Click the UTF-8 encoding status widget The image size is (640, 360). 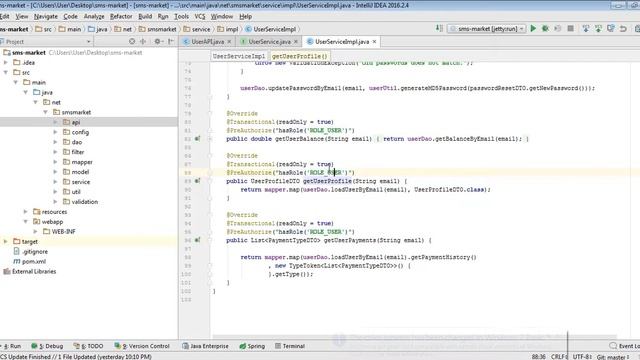click(582, 357)
